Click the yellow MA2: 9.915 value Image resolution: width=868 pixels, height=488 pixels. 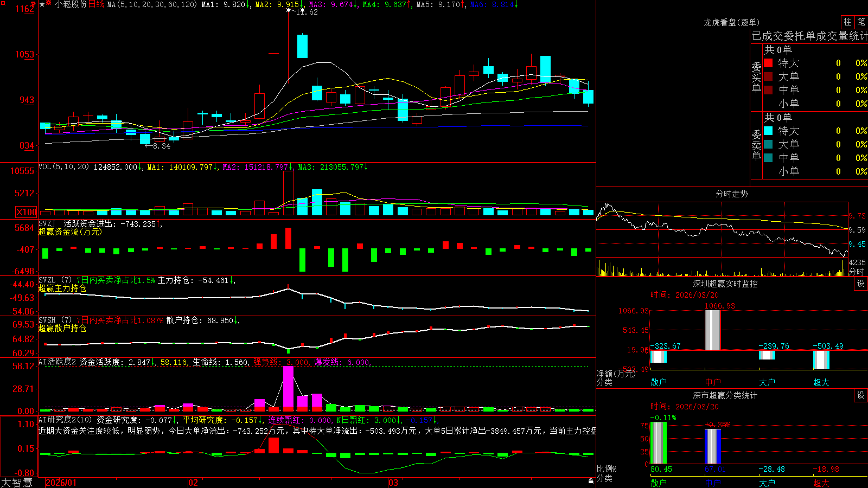pos(279,4)
